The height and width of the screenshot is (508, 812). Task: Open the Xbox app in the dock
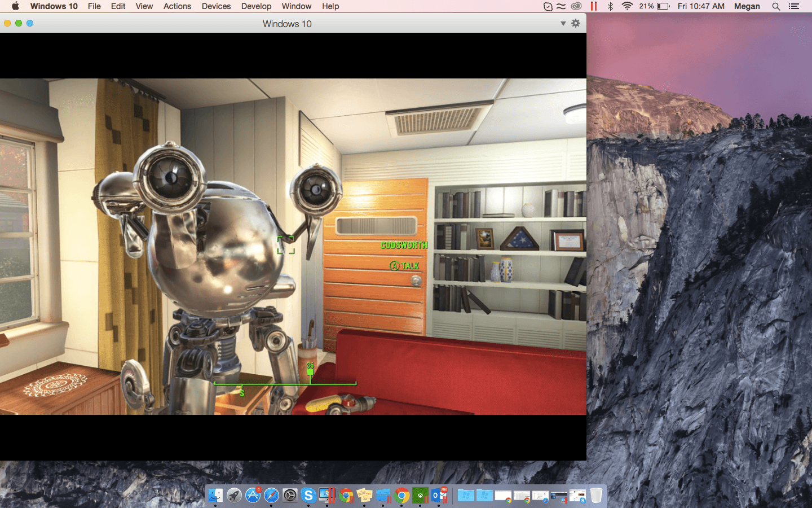pyautogui.click(x=420, y=496)
